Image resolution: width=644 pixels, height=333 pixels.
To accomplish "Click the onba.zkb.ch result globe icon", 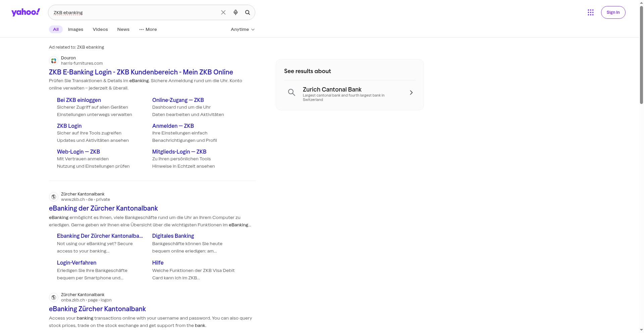I will (54, 297).
